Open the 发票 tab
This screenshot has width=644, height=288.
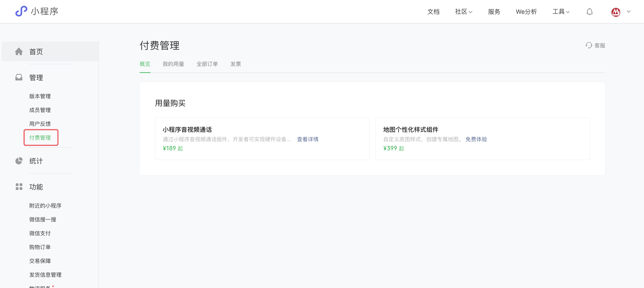coord(235,64)
